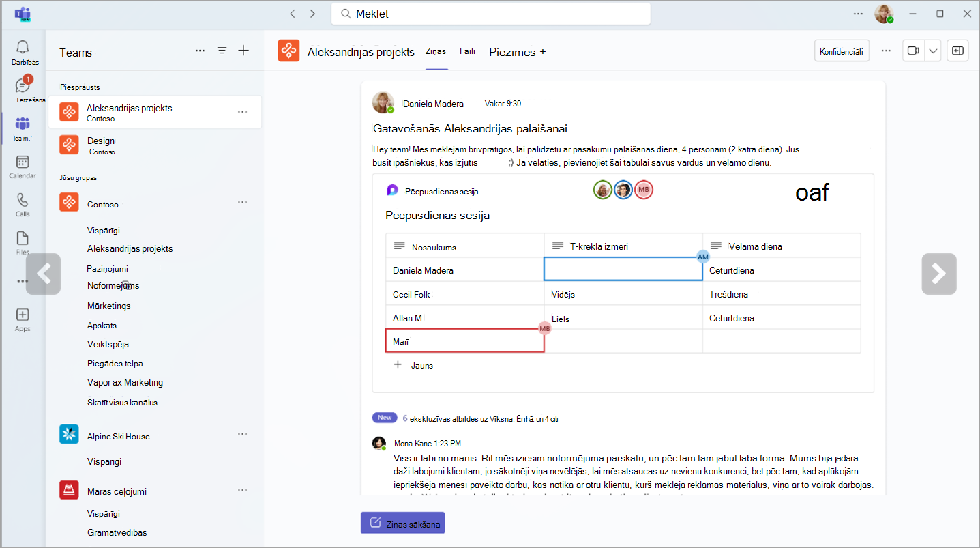Open more options for Alpine Ski House
Viewport: 980px width, 548px height.
(242, 434)
